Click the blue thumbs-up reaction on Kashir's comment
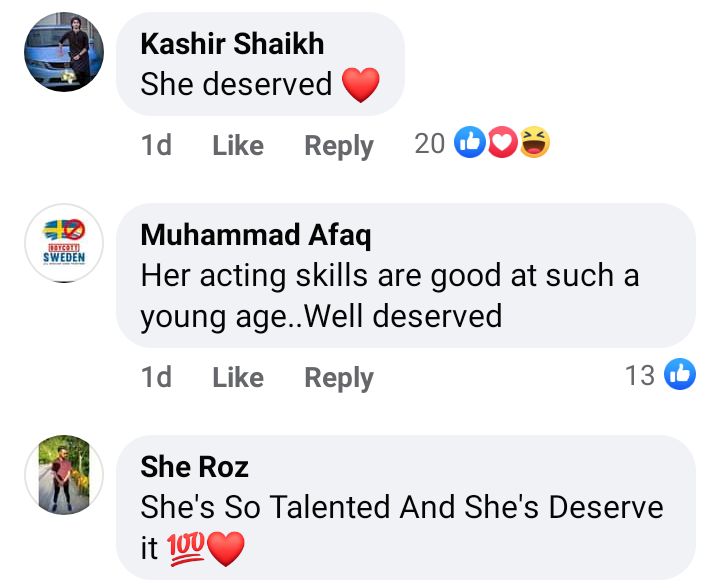The width and height of the screenshot is (720, 588). point(469,144)
